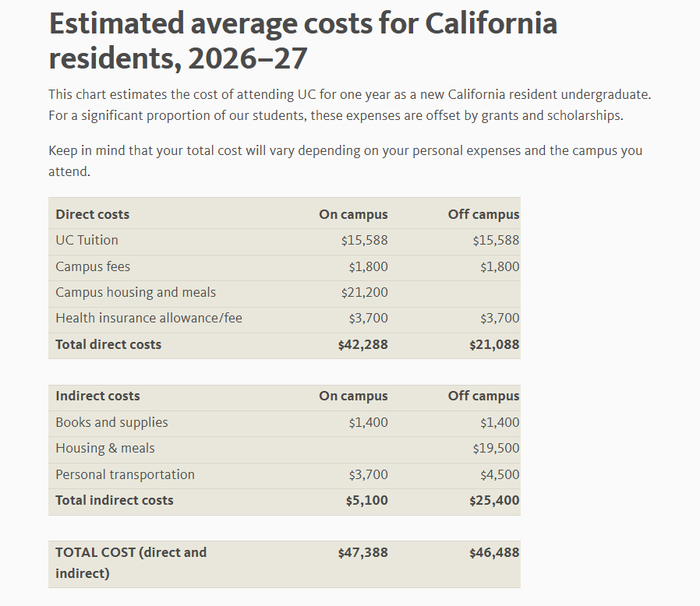Click the "Total indirect costs" label

115,500
